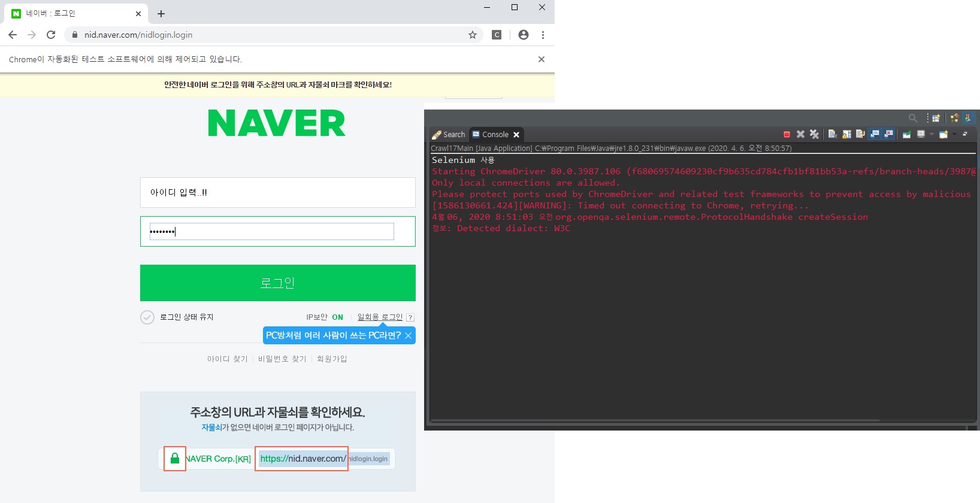Minimize the Console view panel
Image resolution: width=980 pixels, height=503 pixels.
point(965,134)
